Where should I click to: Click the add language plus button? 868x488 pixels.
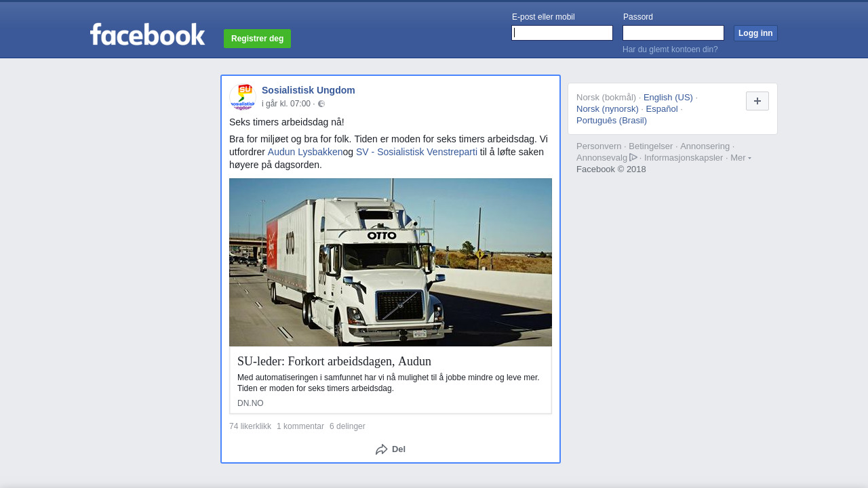[x=757, y=101]
